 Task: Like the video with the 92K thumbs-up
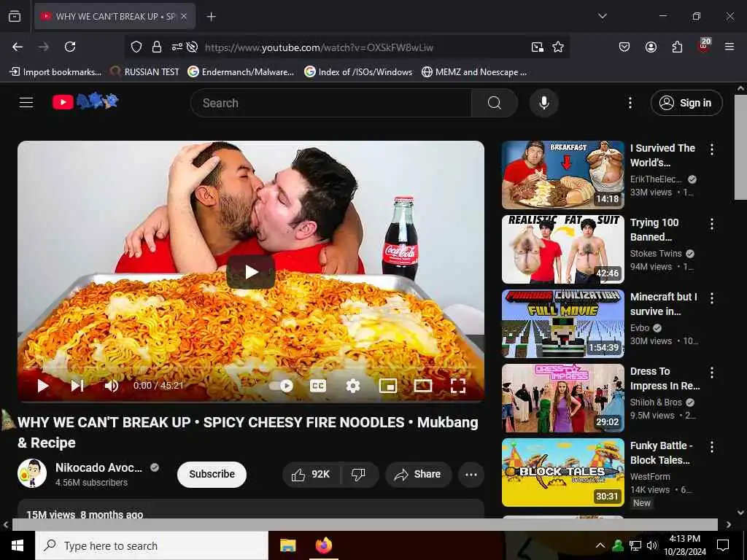(311, 474)
